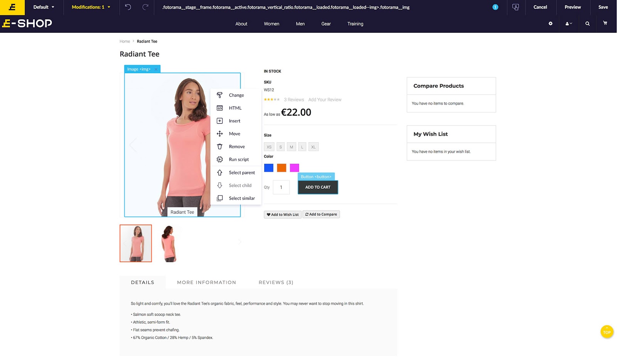Click the Move arrows icon
This screenshot has width=617, height=364.
(219, 134)
